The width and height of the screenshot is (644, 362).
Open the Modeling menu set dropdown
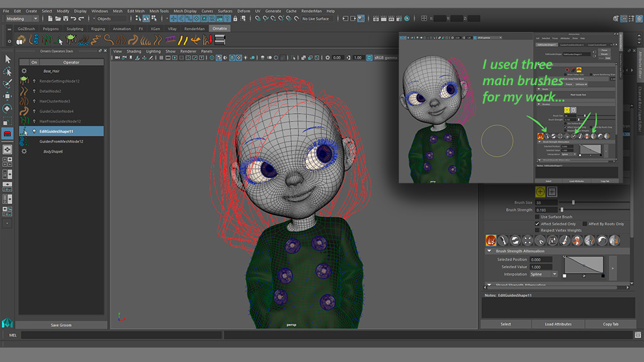pyautogui.click(x=21, y=19)
